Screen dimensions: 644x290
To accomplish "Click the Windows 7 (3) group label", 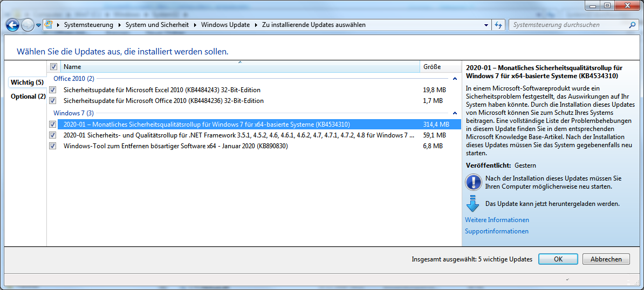I will point(74,113).
